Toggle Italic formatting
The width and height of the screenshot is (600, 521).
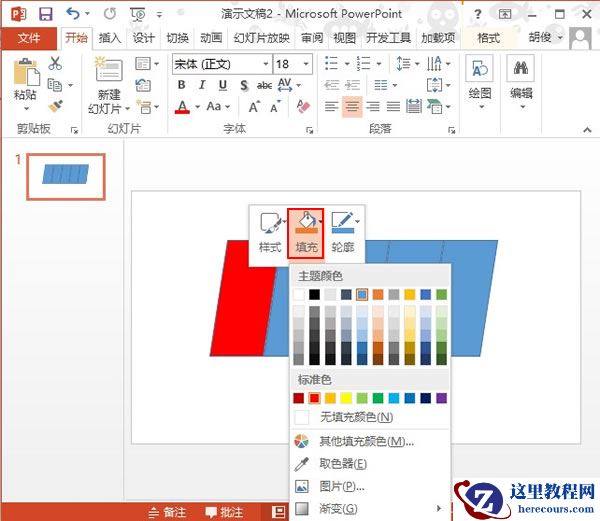point(202,85)
